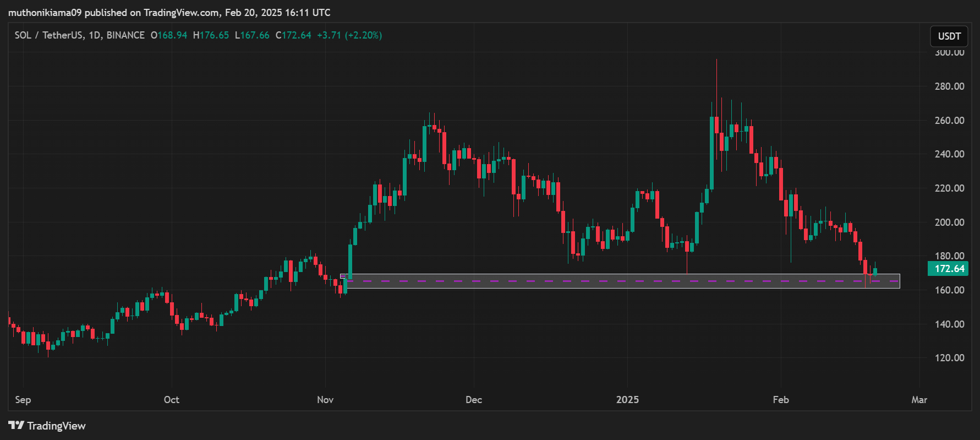Click the 280.00 price axis label
This screenshot has height=440, width=980.
[x=949, y=86]
